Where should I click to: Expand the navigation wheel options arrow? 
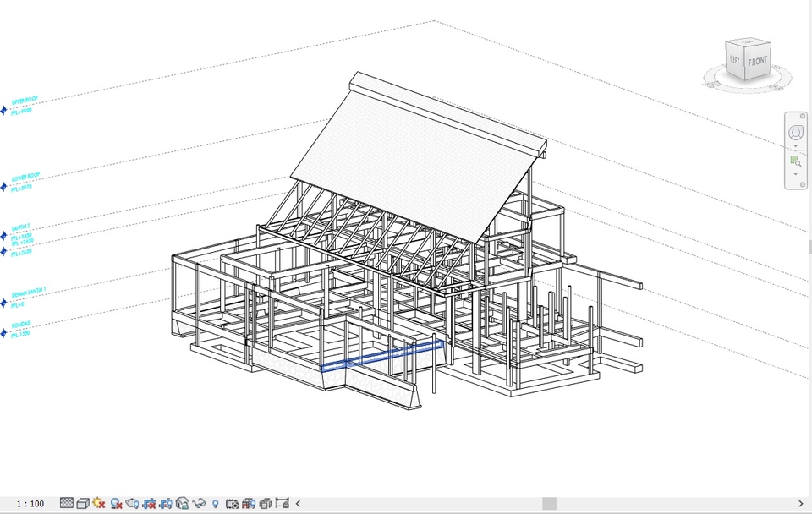tap(796, 146)
